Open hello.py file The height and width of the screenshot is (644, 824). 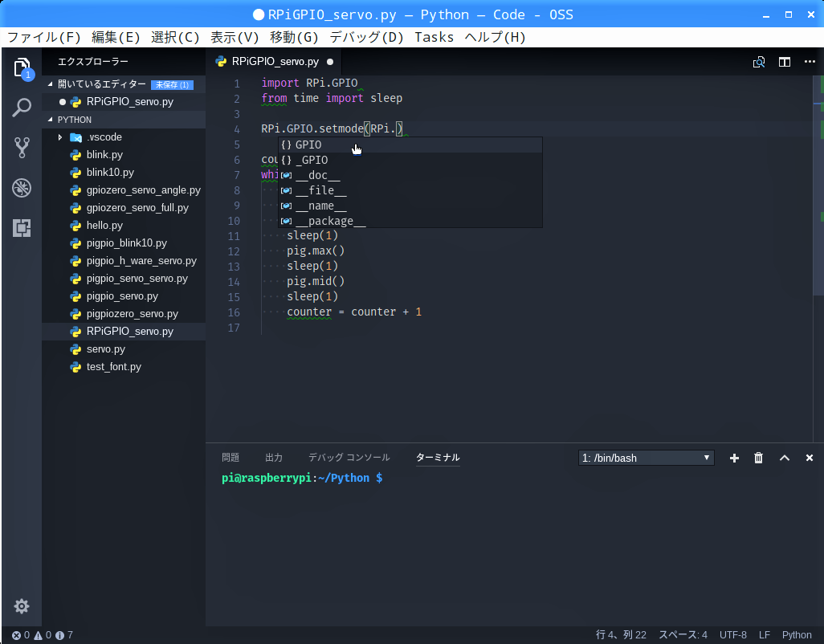(x=124, y=226)
